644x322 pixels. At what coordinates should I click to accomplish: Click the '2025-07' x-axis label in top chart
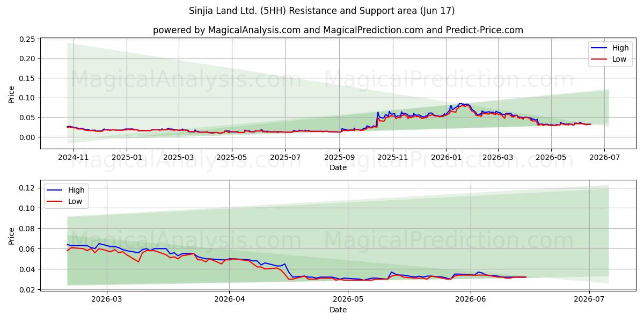click(285, 158)
